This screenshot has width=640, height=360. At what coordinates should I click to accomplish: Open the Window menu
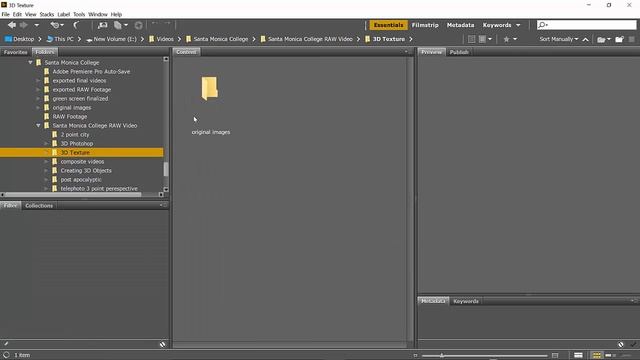(x=98, y=14)
